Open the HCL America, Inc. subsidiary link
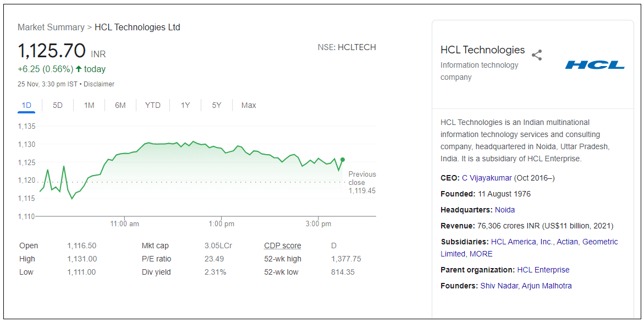 coord(522,242)
